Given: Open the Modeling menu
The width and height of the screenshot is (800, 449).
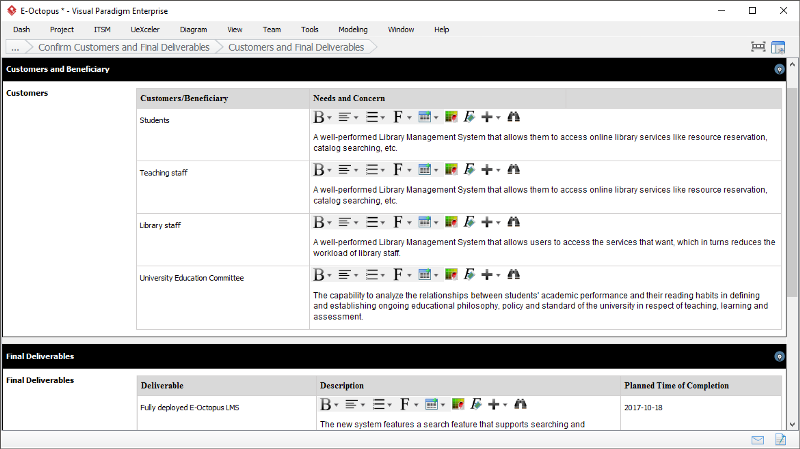Looking at the screenshot, I should tap(352, 30).
